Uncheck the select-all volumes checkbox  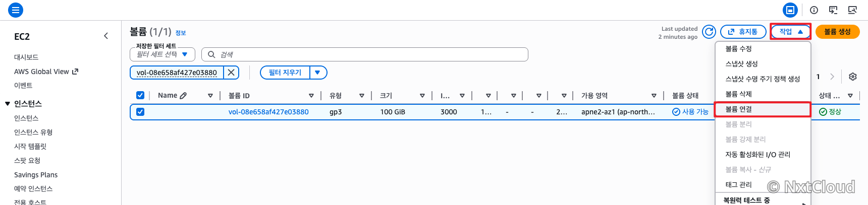click(140, 95)
